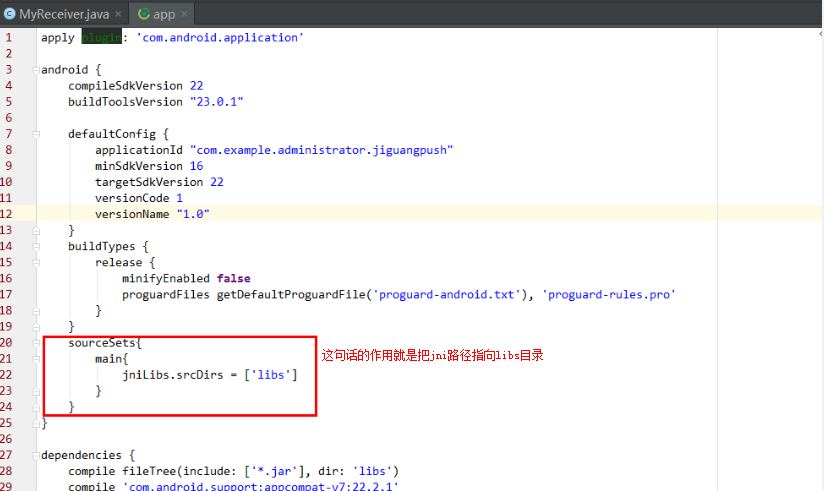Switch to the MyReceiver.java tab

[x=63, y=14]
